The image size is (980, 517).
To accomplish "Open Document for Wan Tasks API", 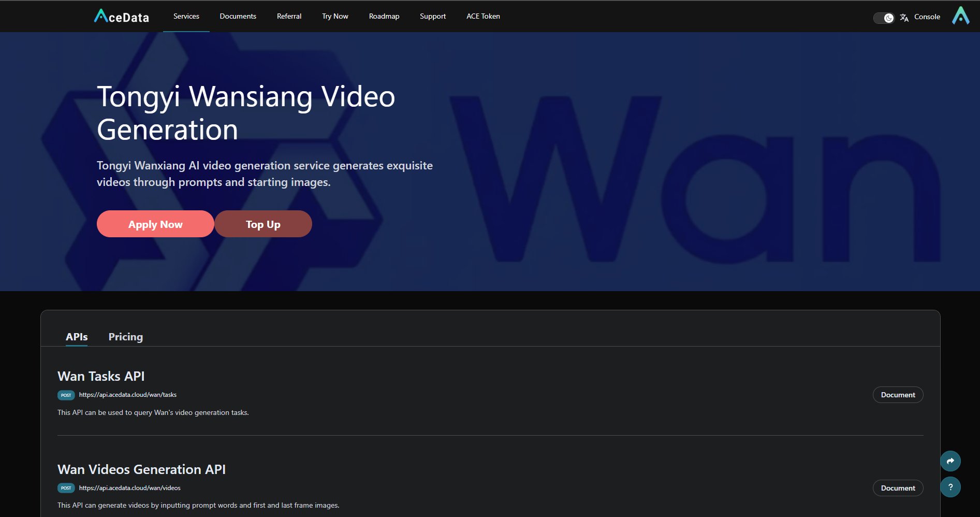I will click(x=898, y=395).
